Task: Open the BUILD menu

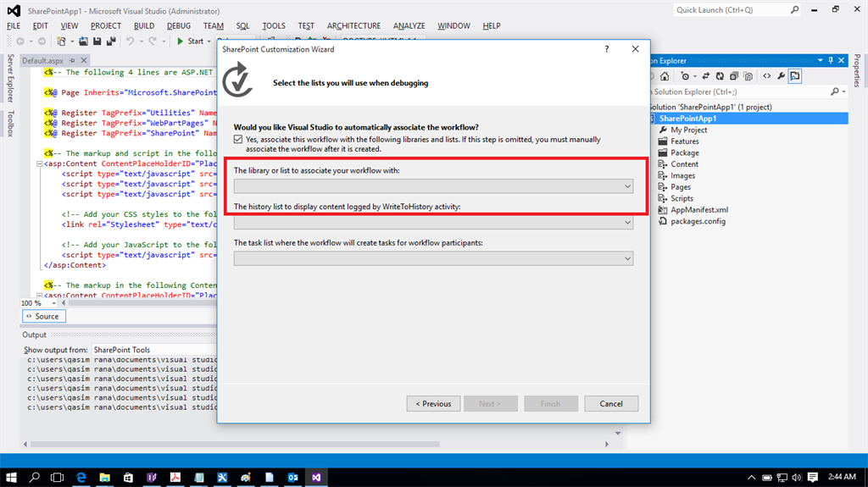Action: tap(144, 26)
